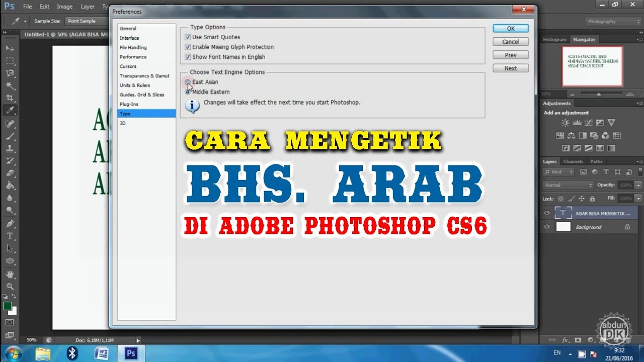Viewport: 644px width, 362px height.
Task: Click the Navigator preview thumbnail
Action: click(x=592, y=66)
